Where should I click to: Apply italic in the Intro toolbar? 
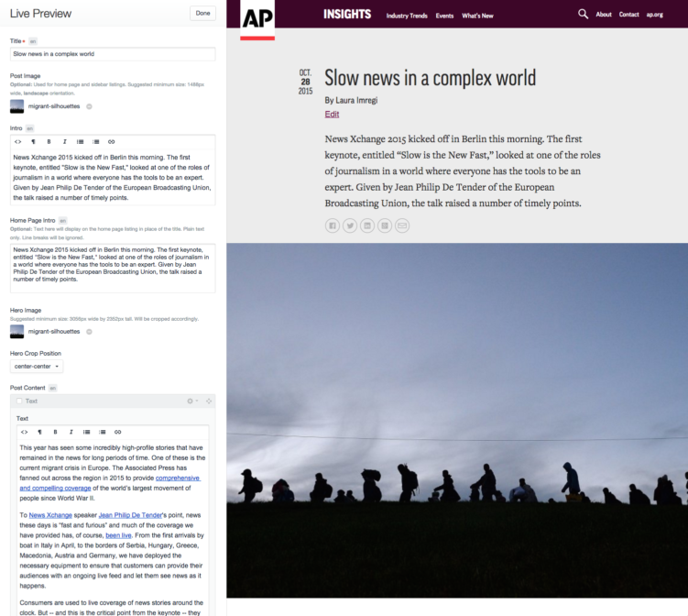point(64,142)
